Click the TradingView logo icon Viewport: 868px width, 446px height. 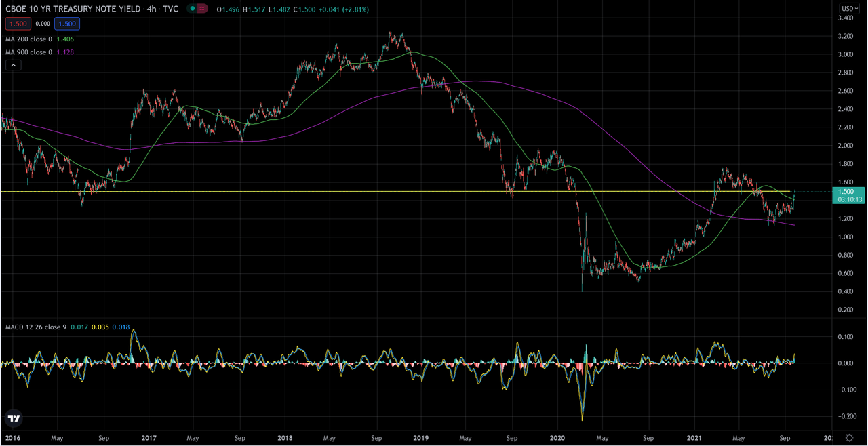pyautogui.click(x=13, y=418)
